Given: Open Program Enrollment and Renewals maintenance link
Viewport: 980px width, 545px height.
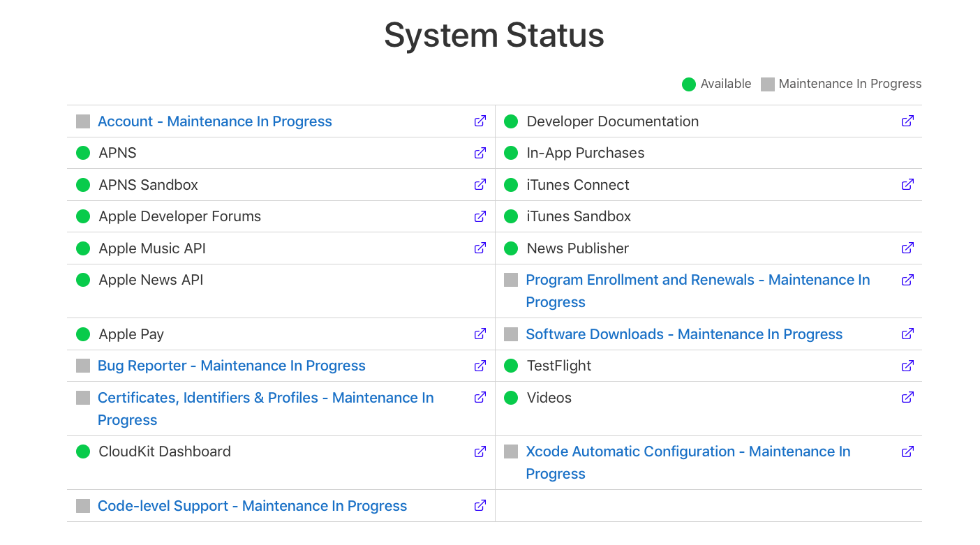Looking at the screenshot, I should pyautogui.click(x=698, y=291).
